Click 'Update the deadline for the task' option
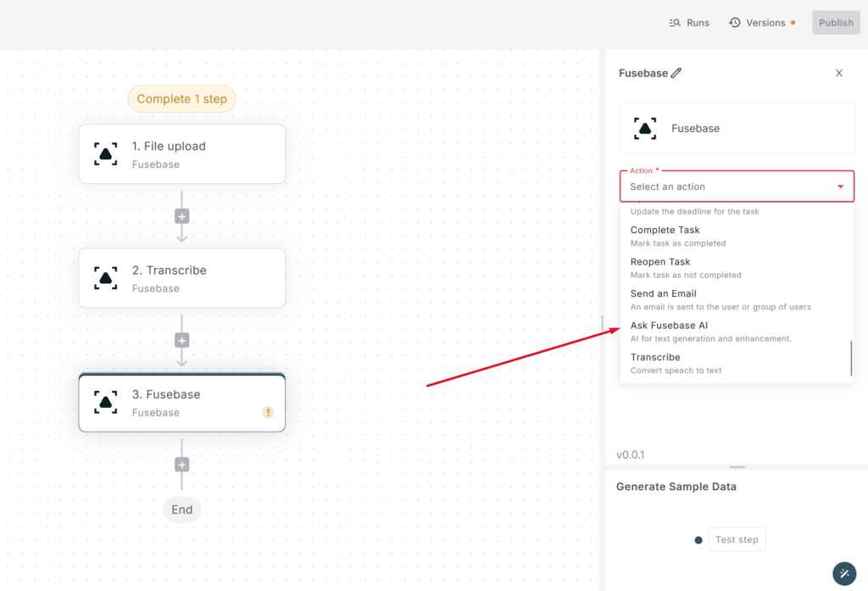 [x=694, y=212]
